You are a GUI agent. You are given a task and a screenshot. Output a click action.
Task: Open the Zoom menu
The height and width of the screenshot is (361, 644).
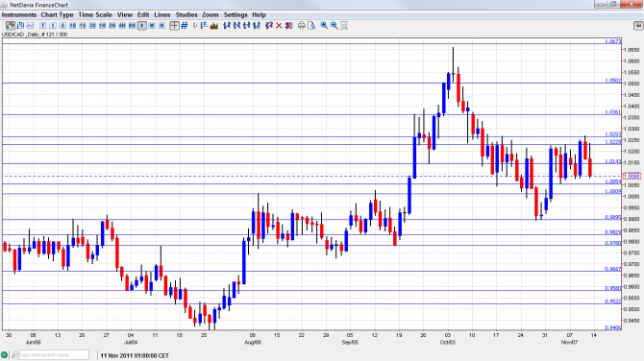coord(211,14)
